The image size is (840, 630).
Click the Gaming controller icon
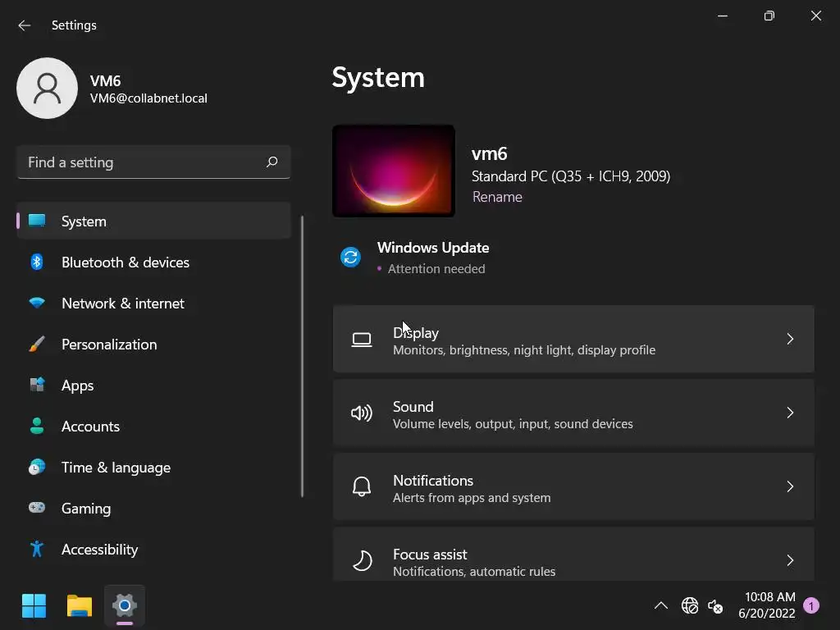click(x=37, y=507)
